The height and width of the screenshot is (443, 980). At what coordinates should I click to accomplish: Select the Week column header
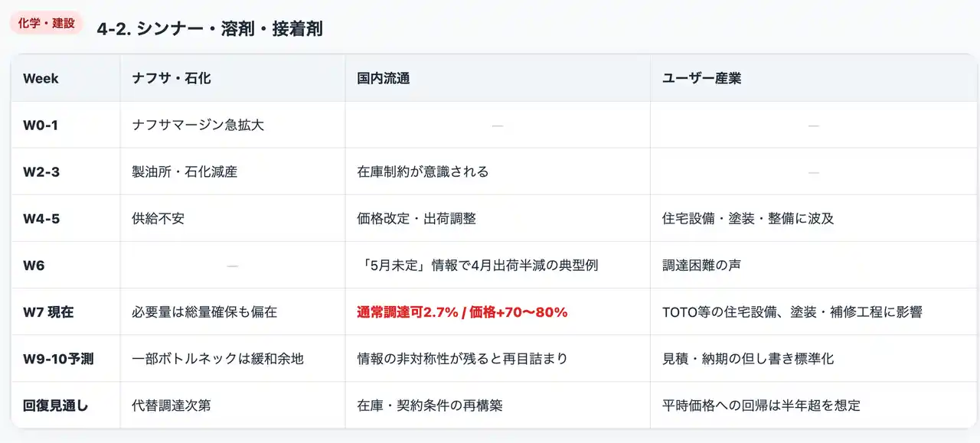pyautogui.click(x=41, y=79)
